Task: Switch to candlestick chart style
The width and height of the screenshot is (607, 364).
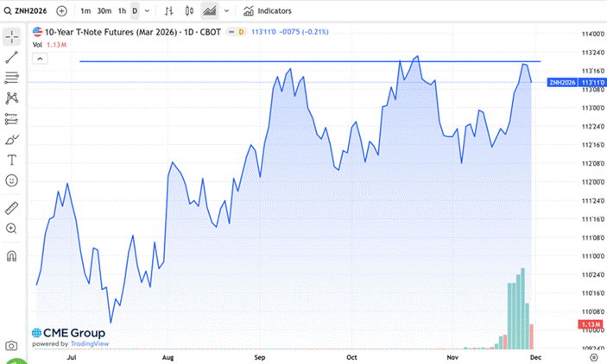Action: pos(189,11)
